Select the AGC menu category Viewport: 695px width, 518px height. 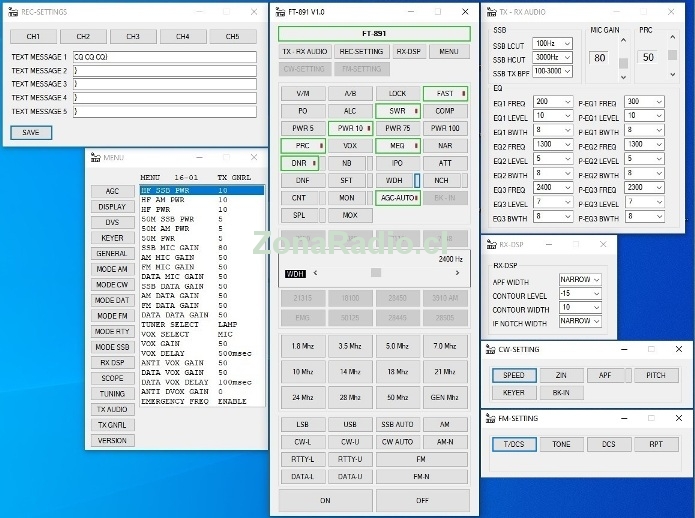point(113,191)
